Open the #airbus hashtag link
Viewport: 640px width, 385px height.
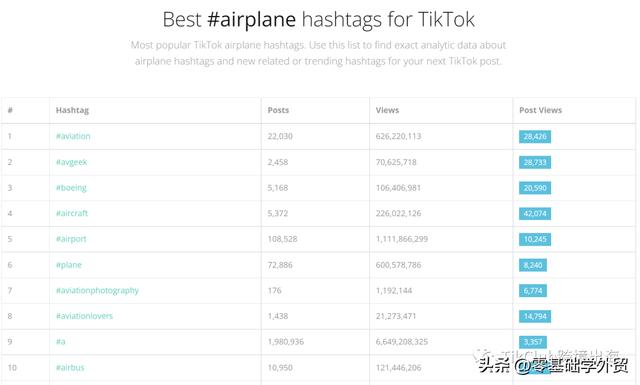[x=70, y=367]
